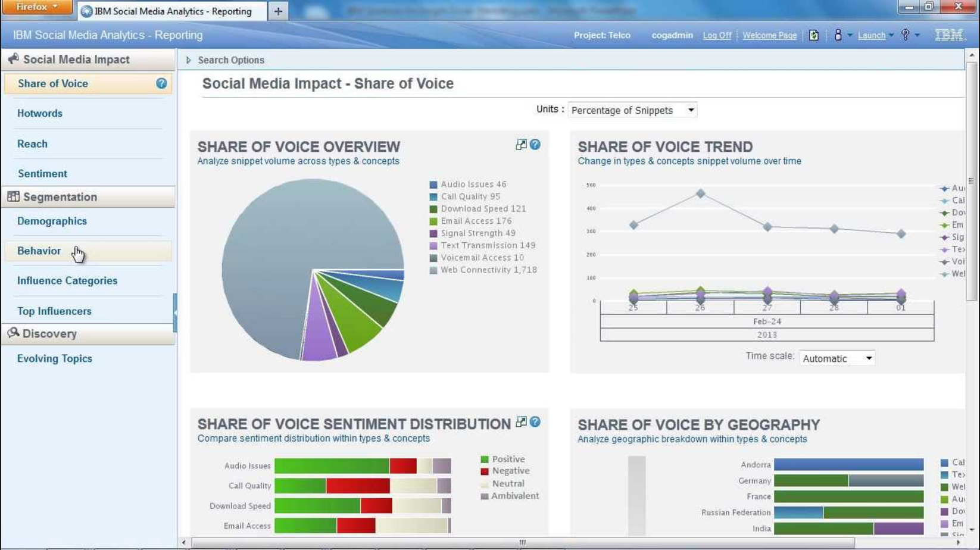Click the Call Quality negative red bar segment
This screenshot has width=980, height=550.
[x=358, y=486]
